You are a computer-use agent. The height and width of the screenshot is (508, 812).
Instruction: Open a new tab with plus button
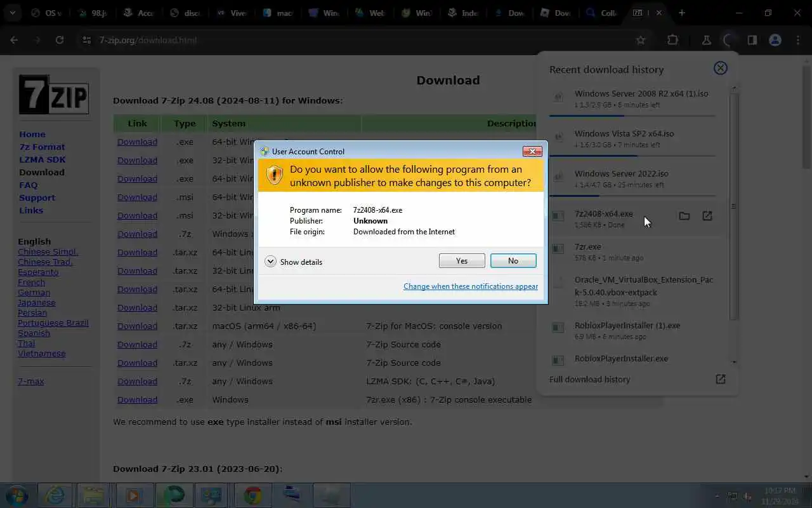click(682, 13)
